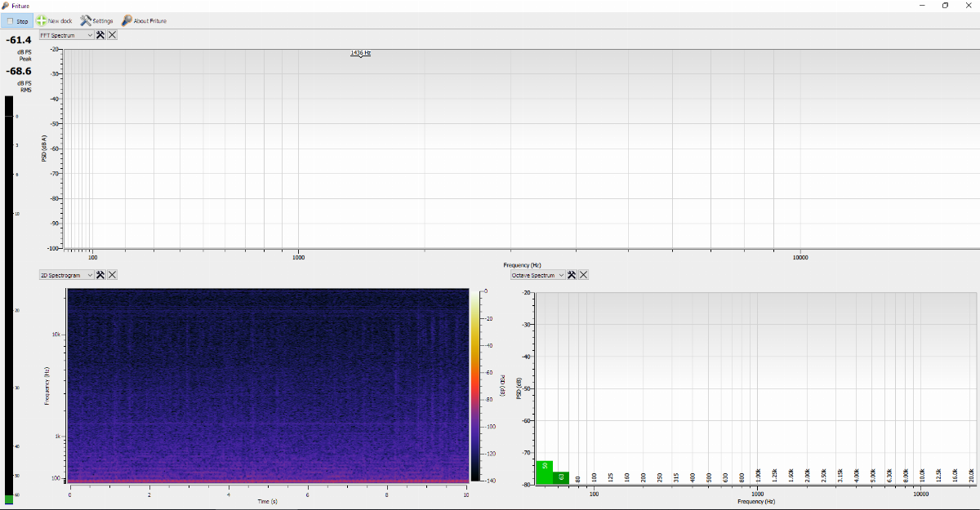Open Octave Spectrum dock settings tools icon
Image resolution: width=980 pixels, height=510 pixels.
[572, 275]
